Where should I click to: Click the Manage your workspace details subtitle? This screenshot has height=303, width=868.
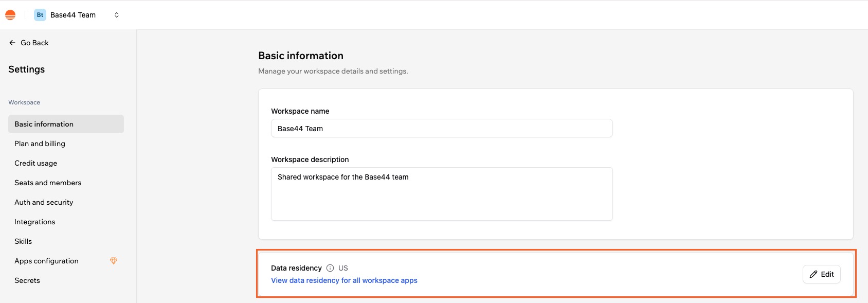(x=333, y=71)
